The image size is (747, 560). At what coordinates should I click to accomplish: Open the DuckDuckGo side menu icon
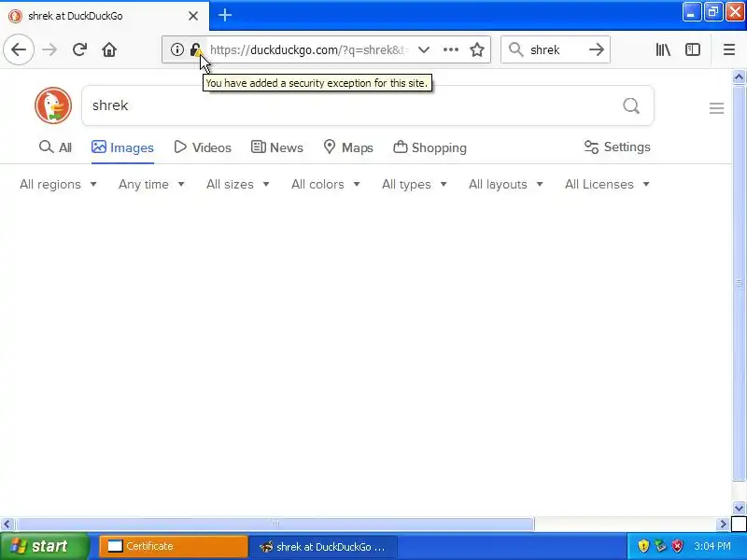[716, 108]
